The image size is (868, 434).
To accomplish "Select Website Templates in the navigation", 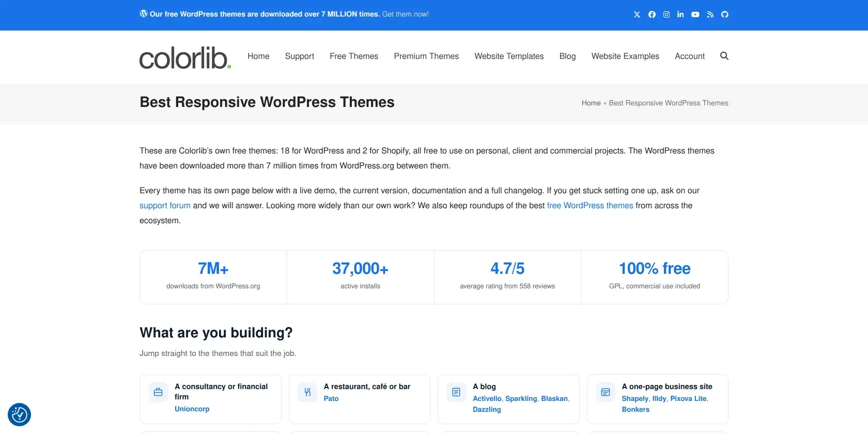I will tap(509, 56).
